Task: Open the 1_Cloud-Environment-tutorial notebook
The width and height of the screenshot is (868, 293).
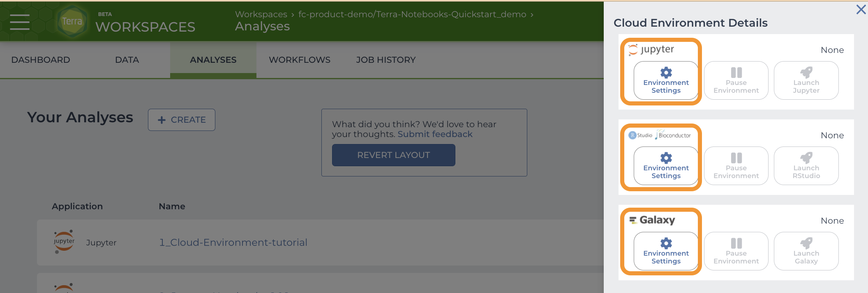Action: [233, 243]
